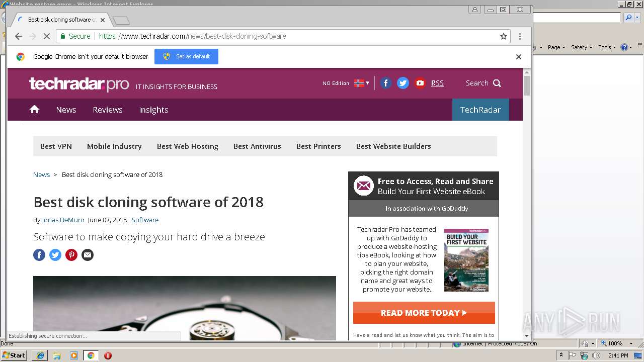
Task: Click the Chrome forward arrow
Action: click(x=33, y=36)
